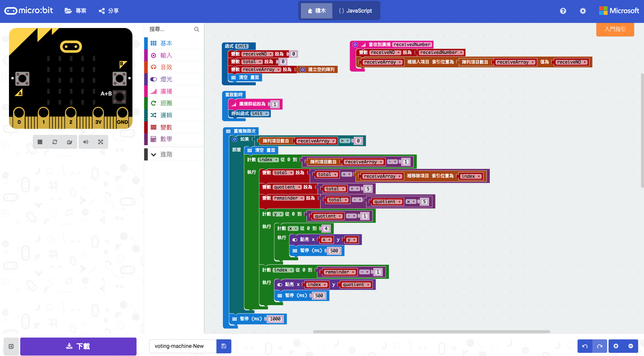Switch to the JavaScript tab
The width and height of the screenshot is (644, 356).
point(355,11)
